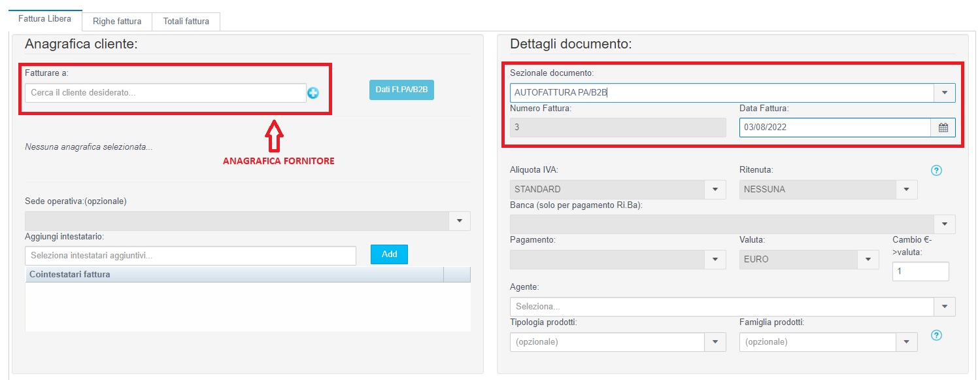The image size is (980, 380).
Task: Switch to the Righe fattura tab
Action: click(x=117, y=22)
